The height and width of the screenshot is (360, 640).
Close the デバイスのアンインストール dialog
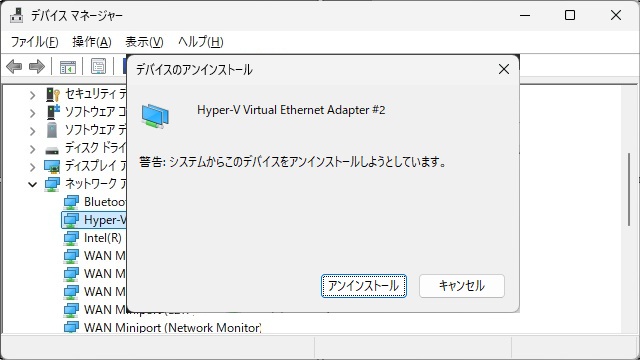coord(504,69)
